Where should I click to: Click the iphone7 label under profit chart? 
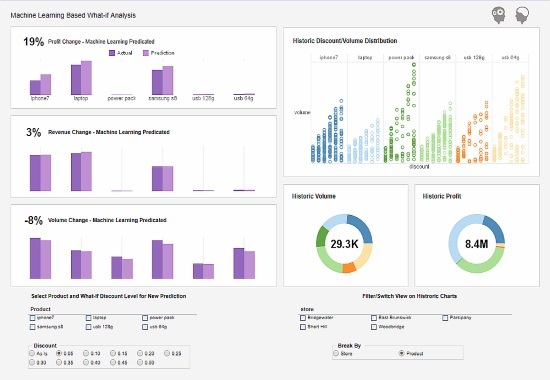click(40, 98)
